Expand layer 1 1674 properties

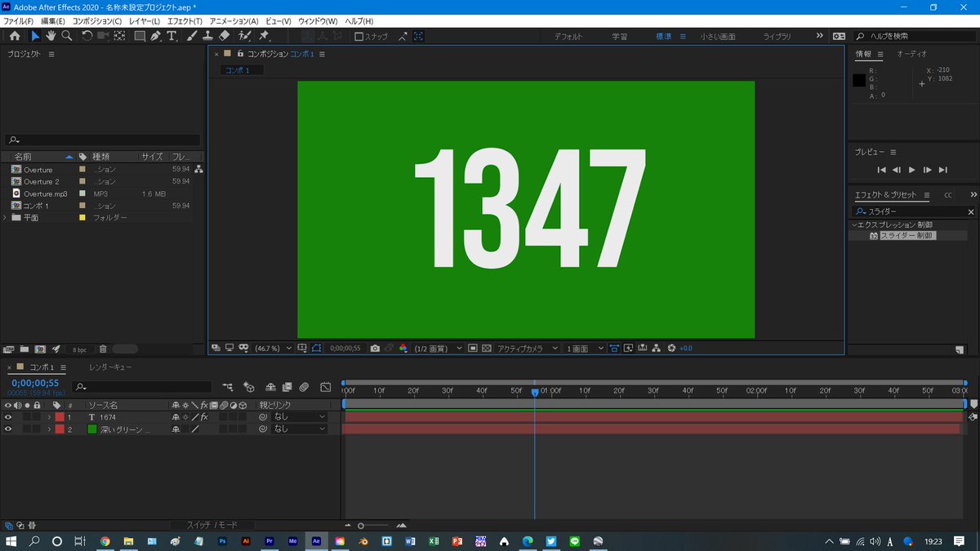49,417
